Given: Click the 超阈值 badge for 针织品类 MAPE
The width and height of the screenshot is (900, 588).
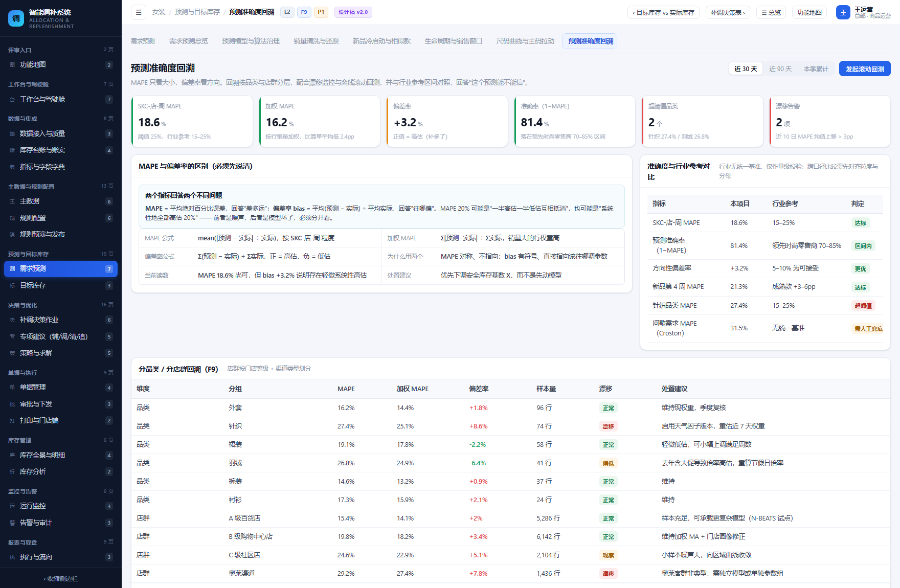Looking at the screenshot, I should click(x=863, y=306).
